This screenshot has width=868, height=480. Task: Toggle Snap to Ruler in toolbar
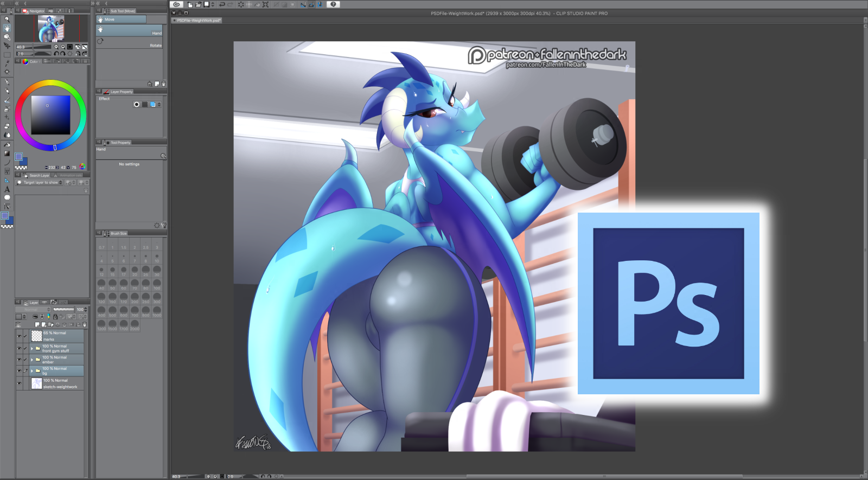303,4
